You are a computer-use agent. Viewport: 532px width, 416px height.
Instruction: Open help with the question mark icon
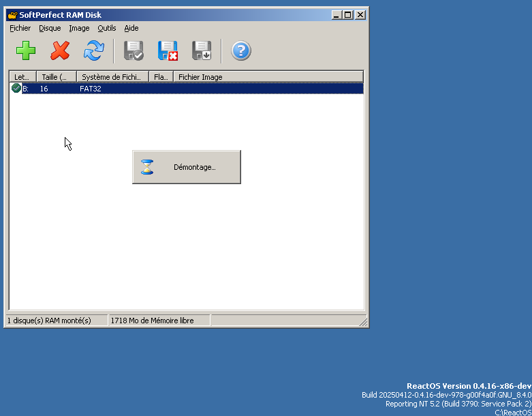[x=241, y=50]
